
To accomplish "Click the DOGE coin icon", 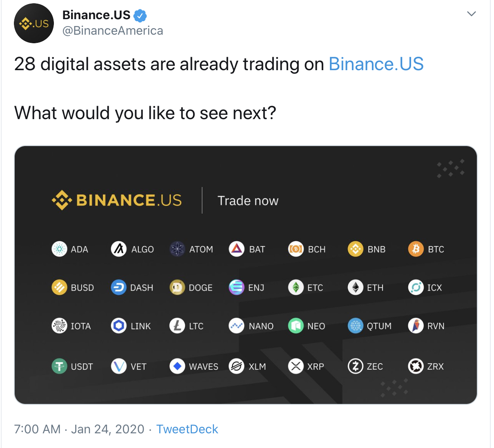I will (177, 288).
